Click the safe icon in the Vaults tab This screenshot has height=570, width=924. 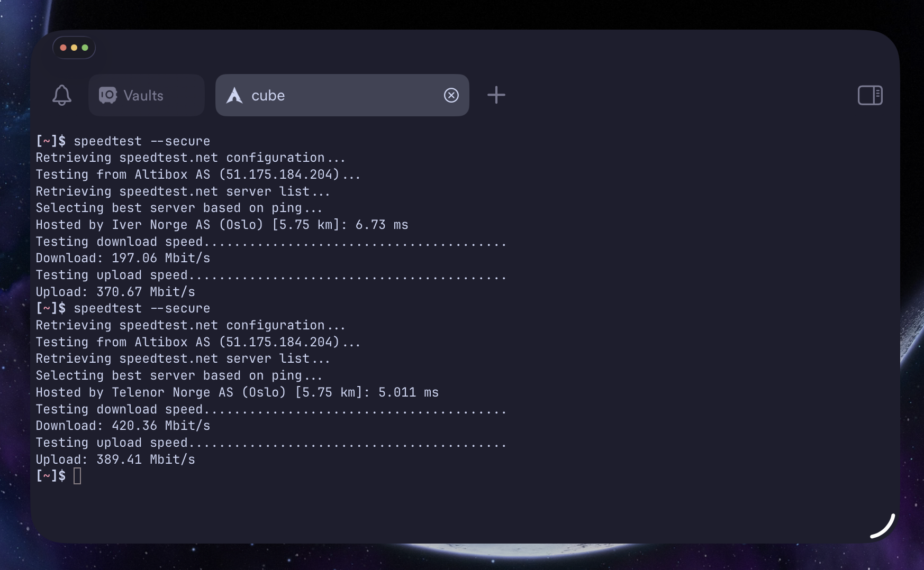108,95
